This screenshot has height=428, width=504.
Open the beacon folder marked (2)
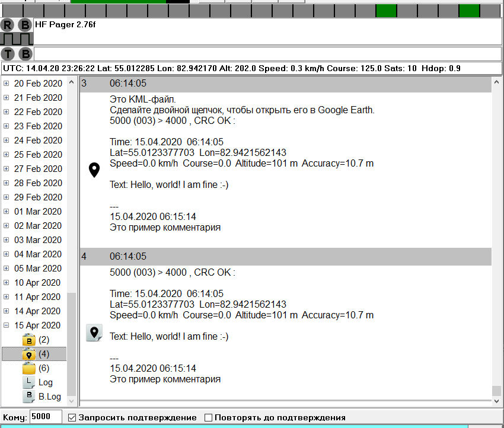click(x=29, y=340)
